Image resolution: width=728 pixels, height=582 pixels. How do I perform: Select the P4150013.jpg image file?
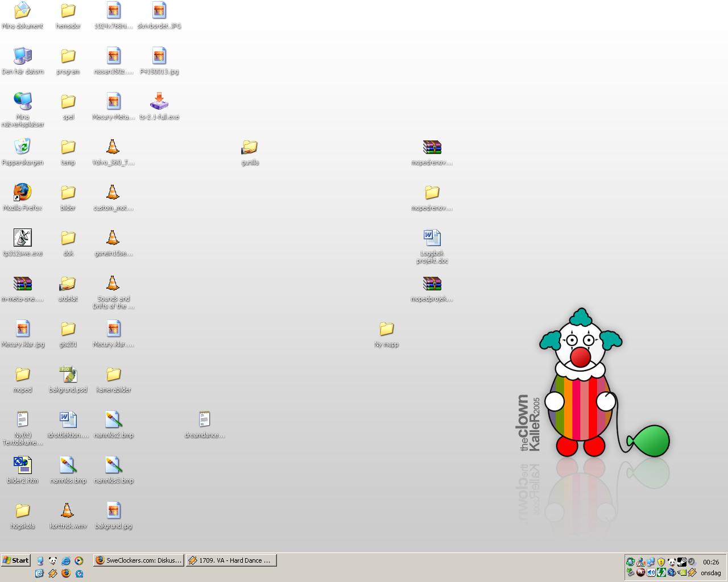159,60
